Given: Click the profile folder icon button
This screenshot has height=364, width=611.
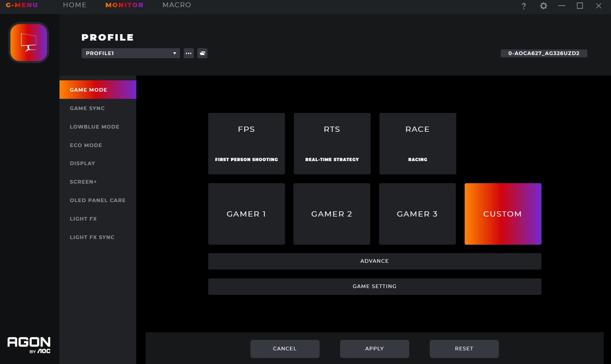Looking at the screenshot, I should pyautogui.click(x=203, y=53).
